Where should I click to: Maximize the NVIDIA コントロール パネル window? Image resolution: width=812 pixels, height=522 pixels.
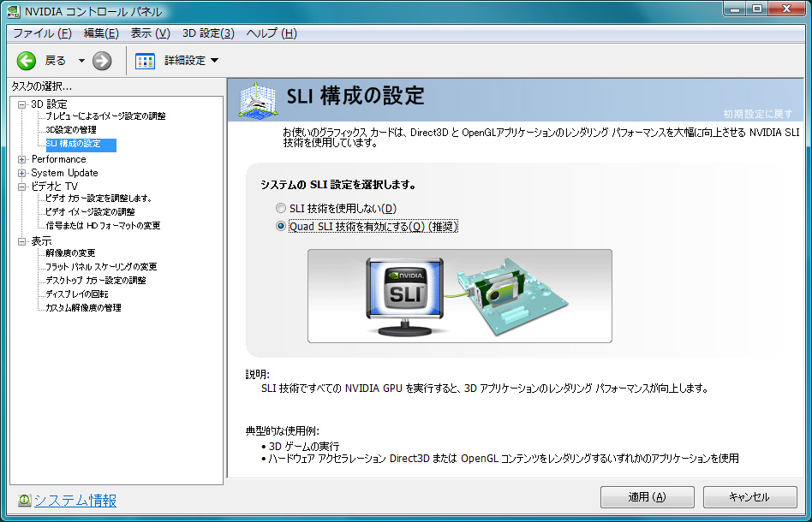pyautogui.click(x=757, y=9)
